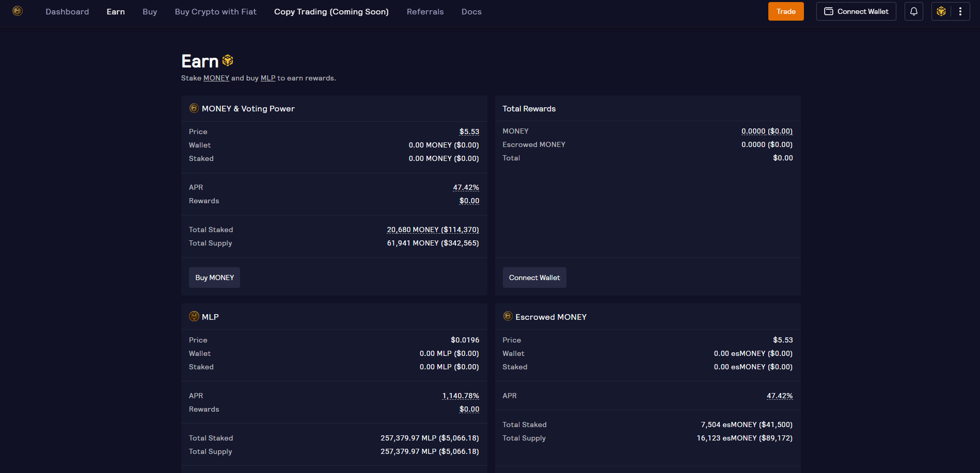The height and width of the screenshot is (473, 980).
Task: Click Connect Wallet under Total Rewards
Action: (x=534, y=278)
